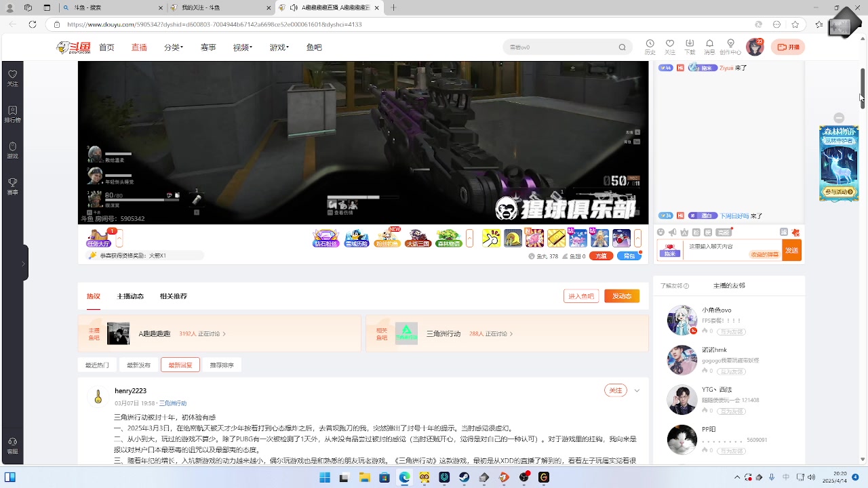
Task: Collapse the left sidebar with arrow handle
Action: [24, 263]
